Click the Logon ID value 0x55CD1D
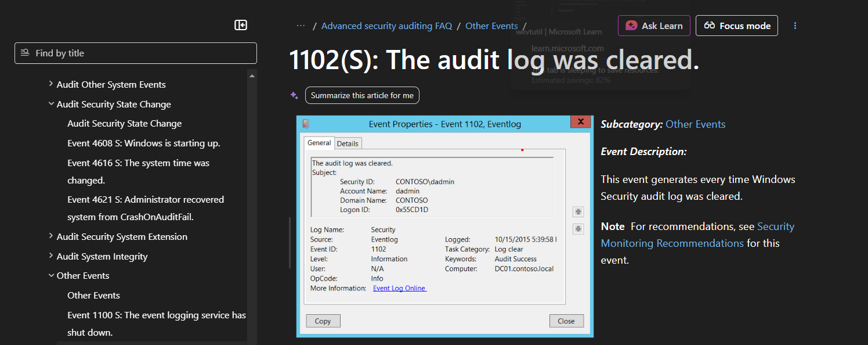 [x=412, y=210]
